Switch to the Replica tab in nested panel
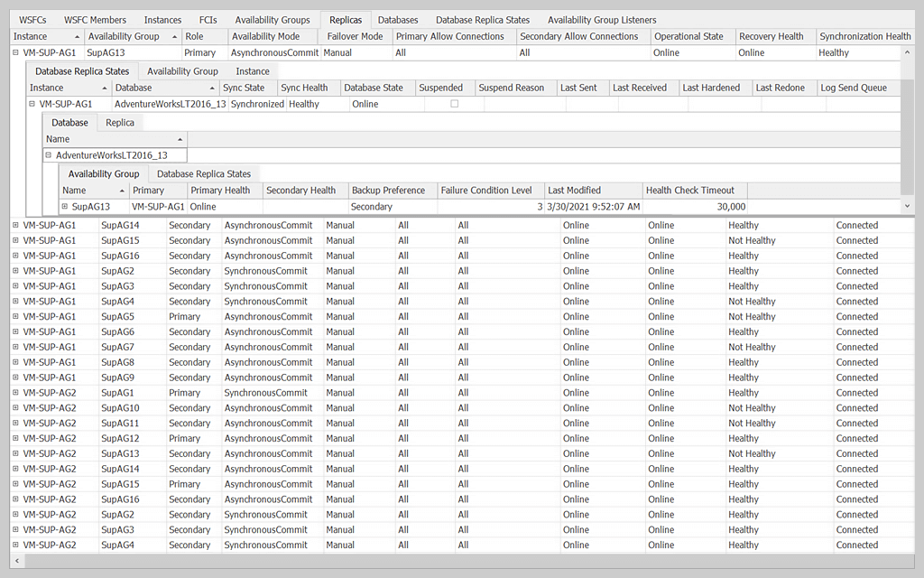The image size is (924, 578). pyautogui.click(x=118, y=122)
